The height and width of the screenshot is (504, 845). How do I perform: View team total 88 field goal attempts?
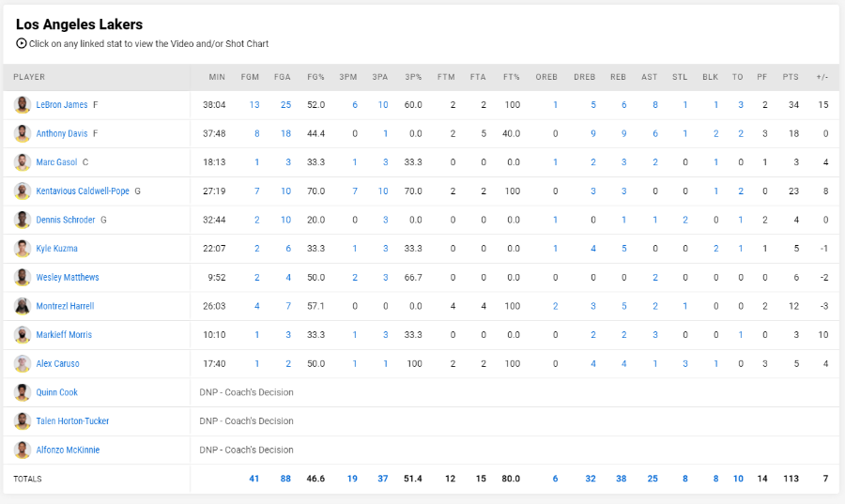point(285,478)
